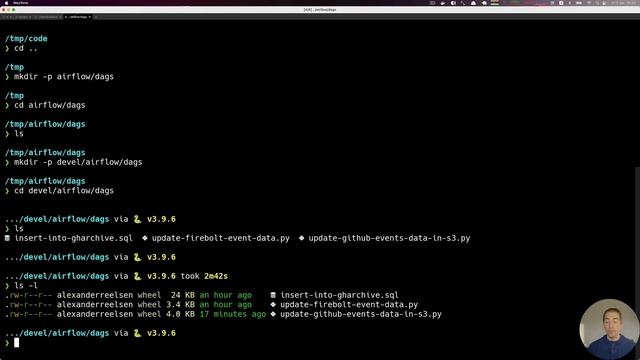Viewport: 640px width, 360px height.
Task: Click the Python icon in the 3.4 KB row
Action: (273, 304)
